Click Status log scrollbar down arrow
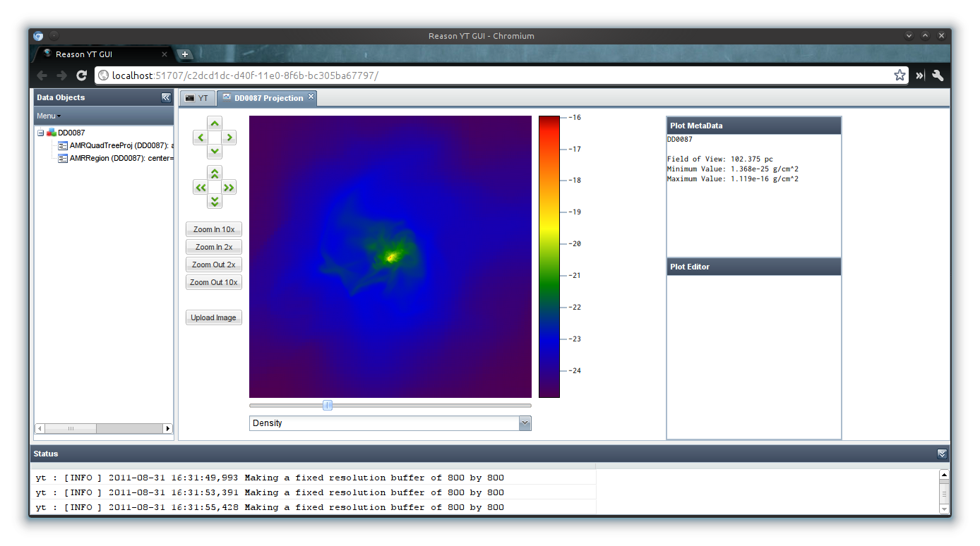The image size is (980, 546). 944,509
